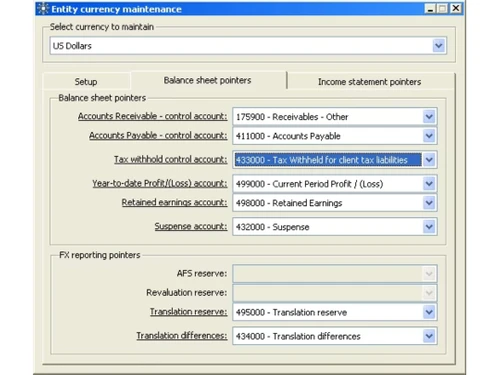Click the Year-to-date Profit/(Loss) account link
Screen dimensions: 500x375
[x=160, y=183]
